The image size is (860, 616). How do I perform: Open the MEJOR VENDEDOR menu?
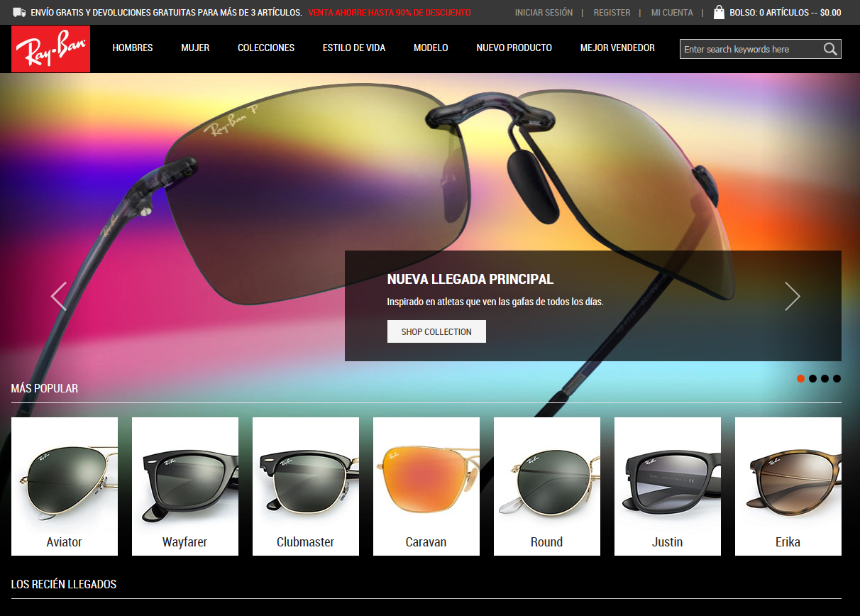click(x=617, y=48)
